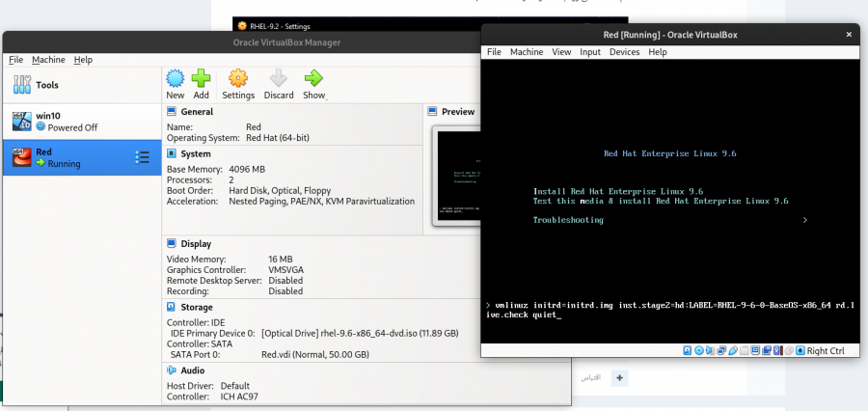Click the System section header link

point(196,153)
